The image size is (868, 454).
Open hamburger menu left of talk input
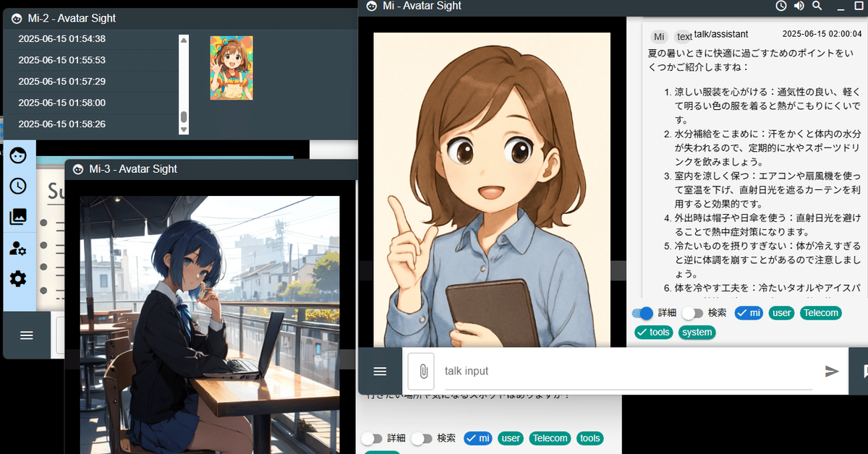[380, 372]
